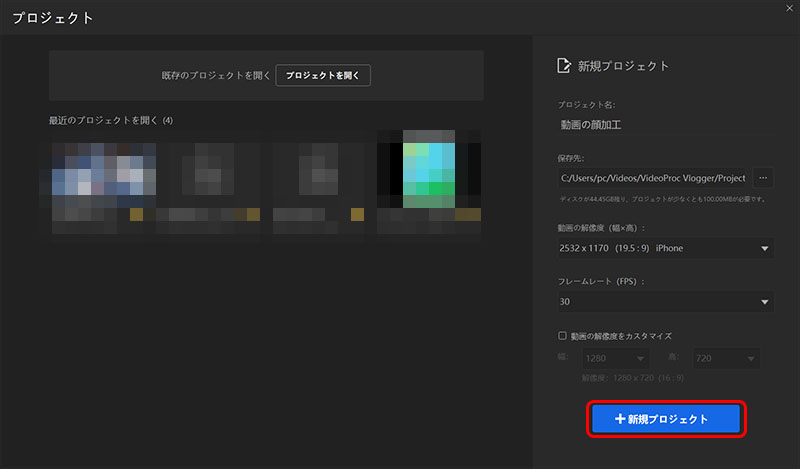800x469 pixels.
Task: Open the width 1280 dropdown
Action: [616, 359]
